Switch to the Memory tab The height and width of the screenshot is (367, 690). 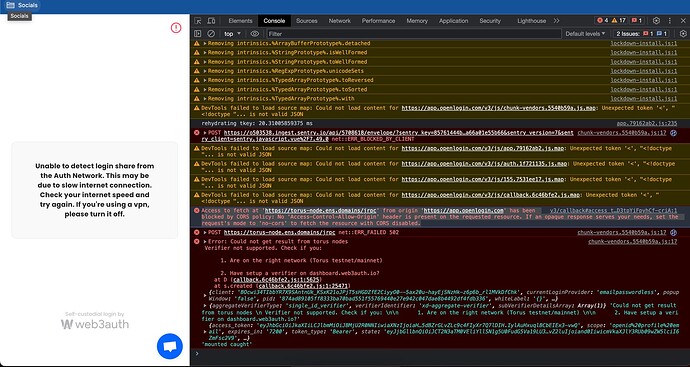point(417,21)
